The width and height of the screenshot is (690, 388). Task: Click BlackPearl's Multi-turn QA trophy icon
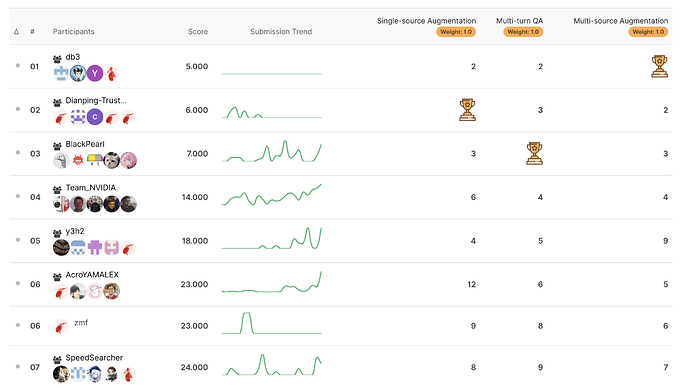coord(534,154)
